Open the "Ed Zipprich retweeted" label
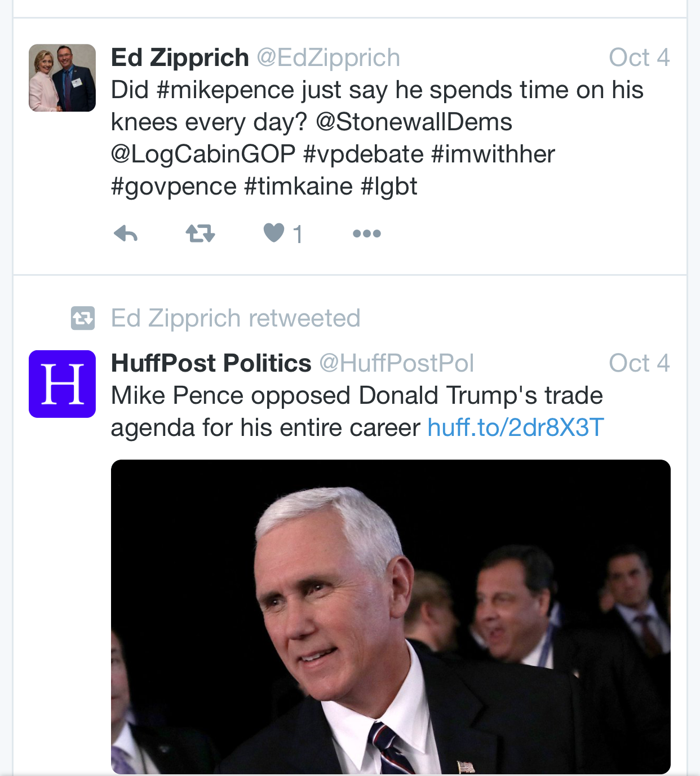Screen dimensions: 700x776 point(236,318)
